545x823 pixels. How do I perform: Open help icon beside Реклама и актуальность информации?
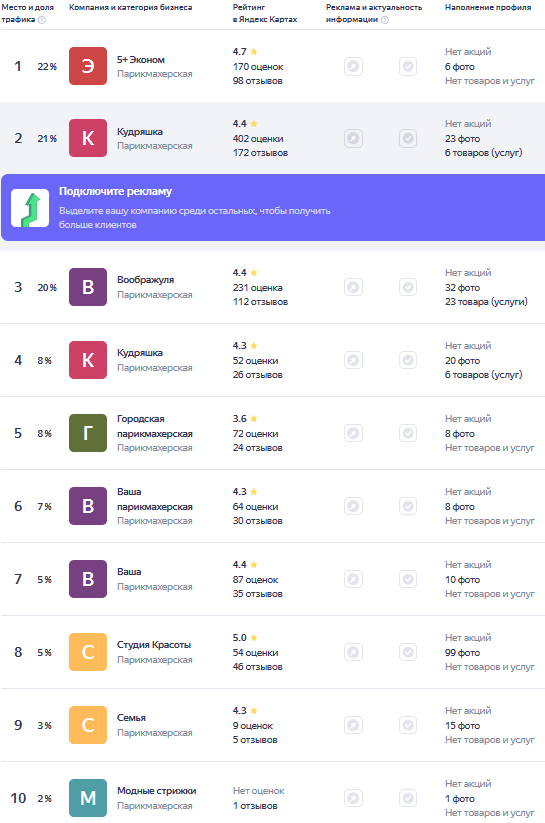click(x=385, y=20)
